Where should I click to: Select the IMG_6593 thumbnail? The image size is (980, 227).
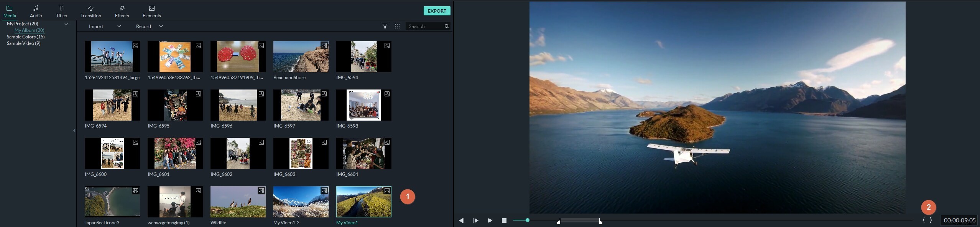(364, 56)
